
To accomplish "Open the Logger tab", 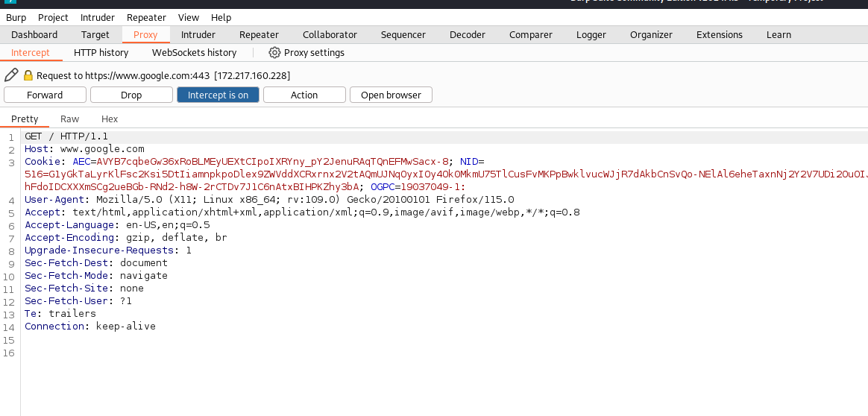I will coord(591,35).
